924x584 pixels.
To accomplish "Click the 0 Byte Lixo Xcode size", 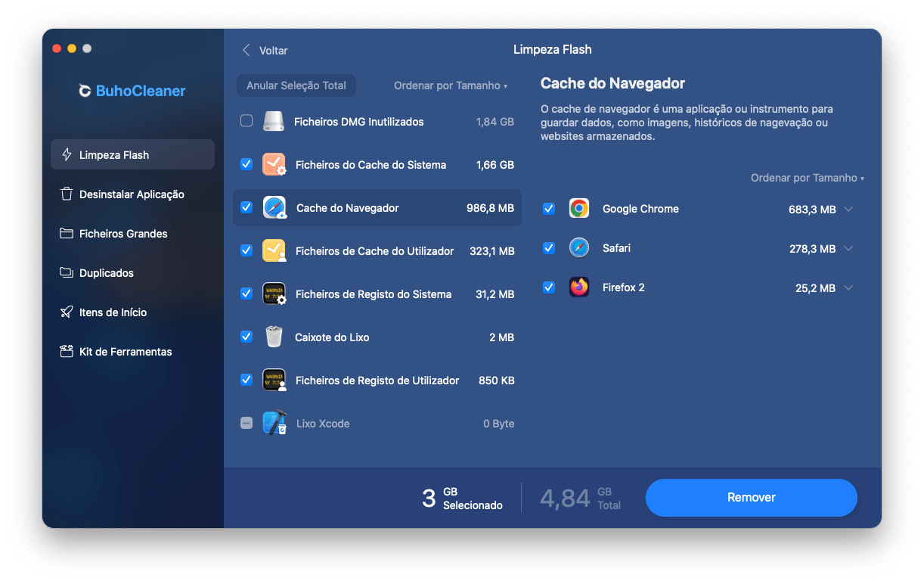I will point(499,424).
